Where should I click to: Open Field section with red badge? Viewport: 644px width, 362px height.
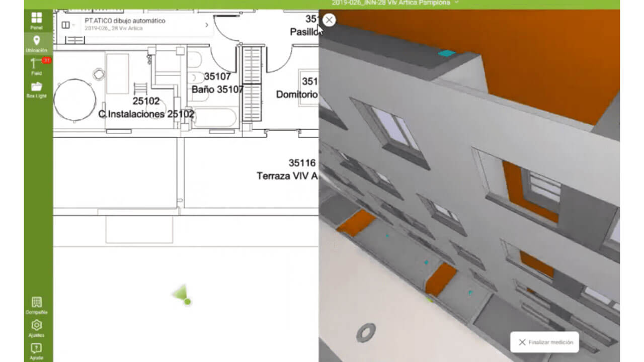tap(37, 66)
